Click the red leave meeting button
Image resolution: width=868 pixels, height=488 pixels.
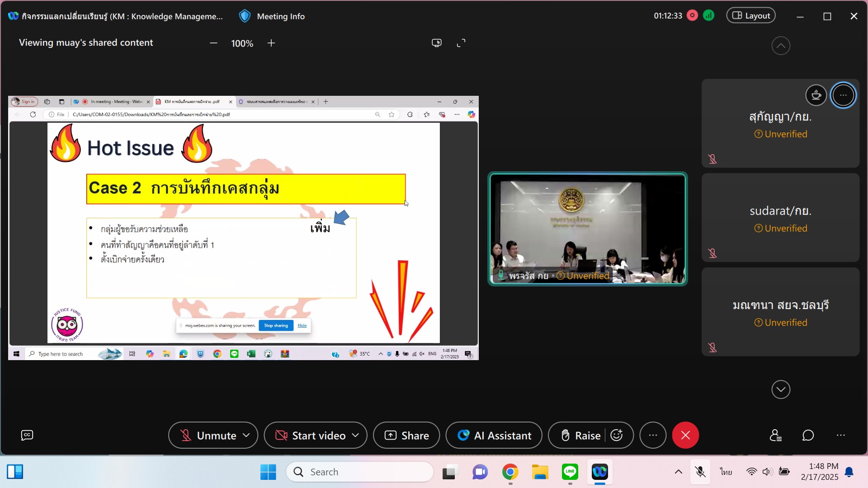click(685, 435)
